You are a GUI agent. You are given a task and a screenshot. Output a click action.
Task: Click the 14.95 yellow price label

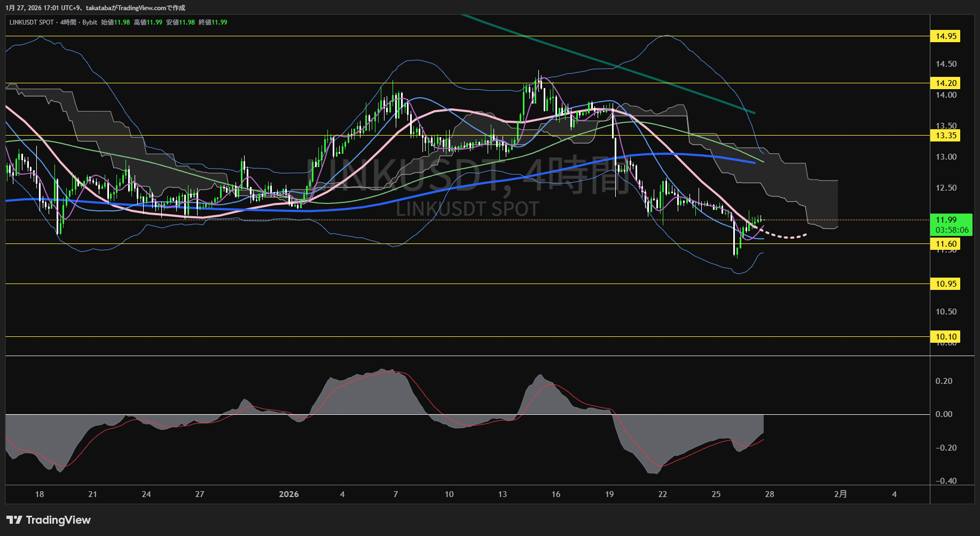coord(945,36)
